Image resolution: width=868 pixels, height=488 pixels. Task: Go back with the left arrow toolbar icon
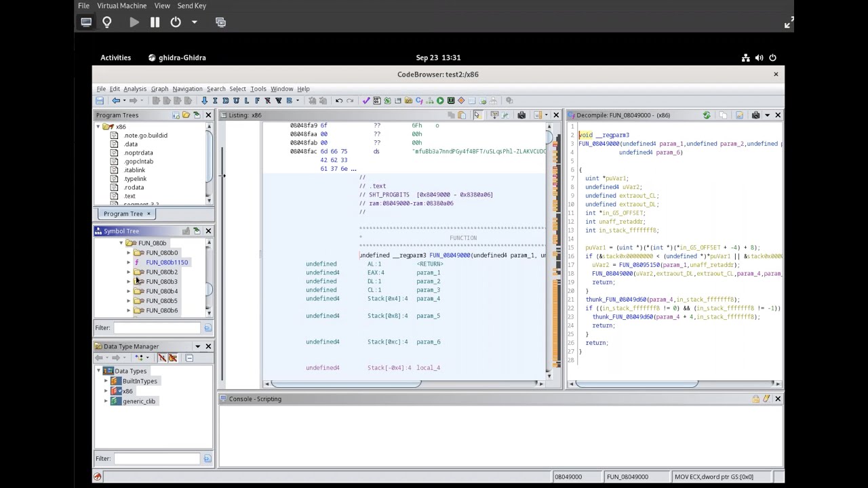tap(116, 101)
